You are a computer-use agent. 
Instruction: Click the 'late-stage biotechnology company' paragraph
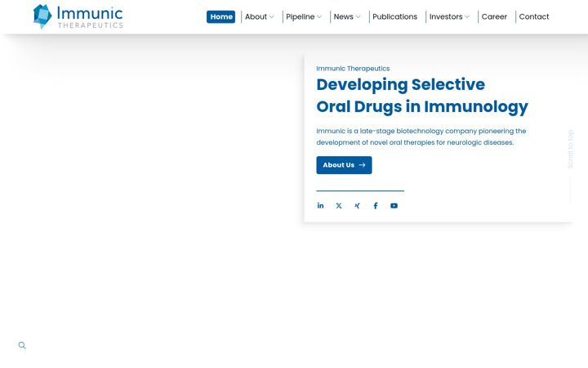coord(421,137)
